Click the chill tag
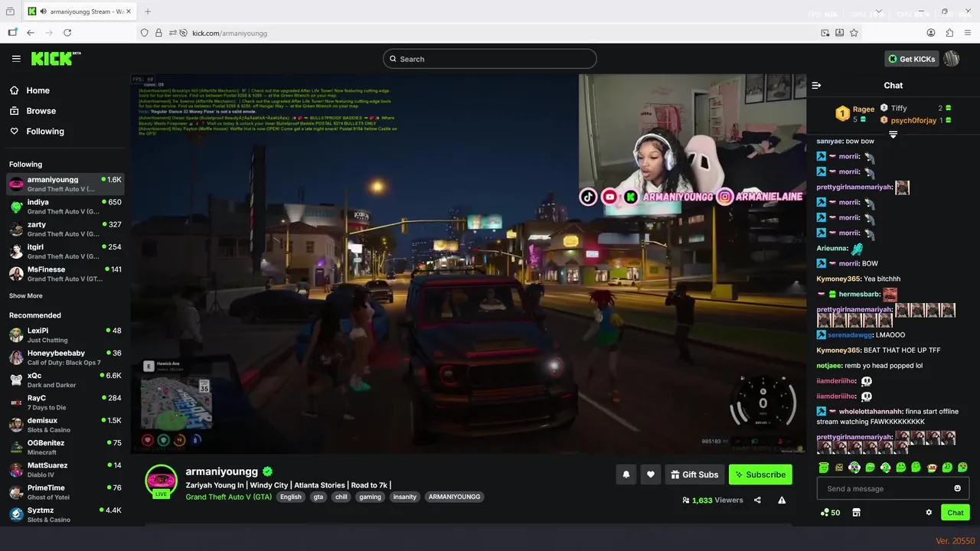This screenshot has width=980, height=551. pos(341,497)
